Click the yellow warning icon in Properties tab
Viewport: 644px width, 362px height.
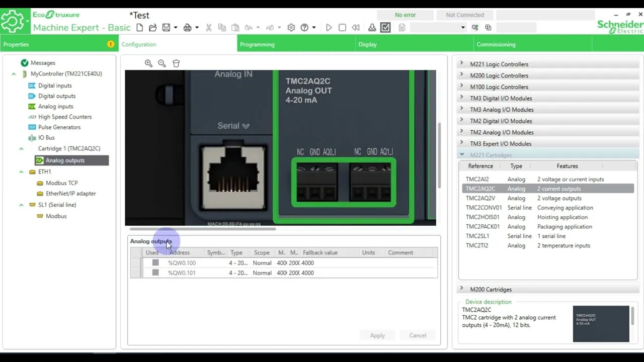tap(111, 44)
